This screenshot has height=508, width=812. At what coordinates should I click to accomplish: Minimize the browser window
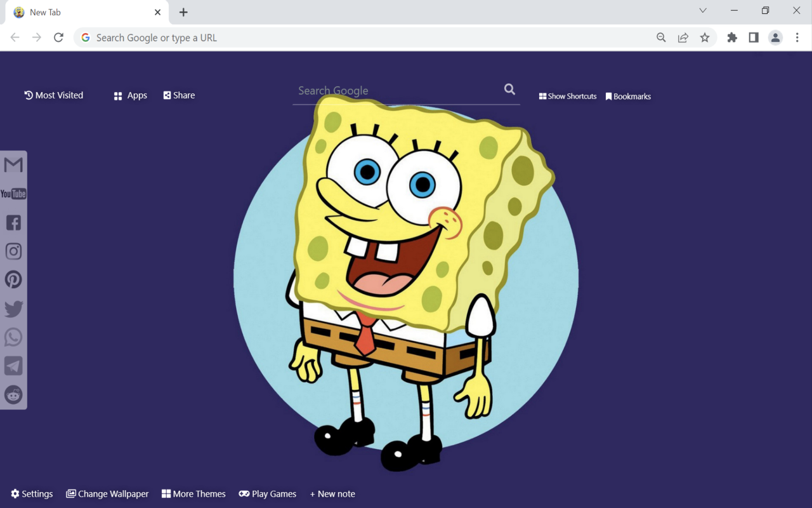(735, 10)
